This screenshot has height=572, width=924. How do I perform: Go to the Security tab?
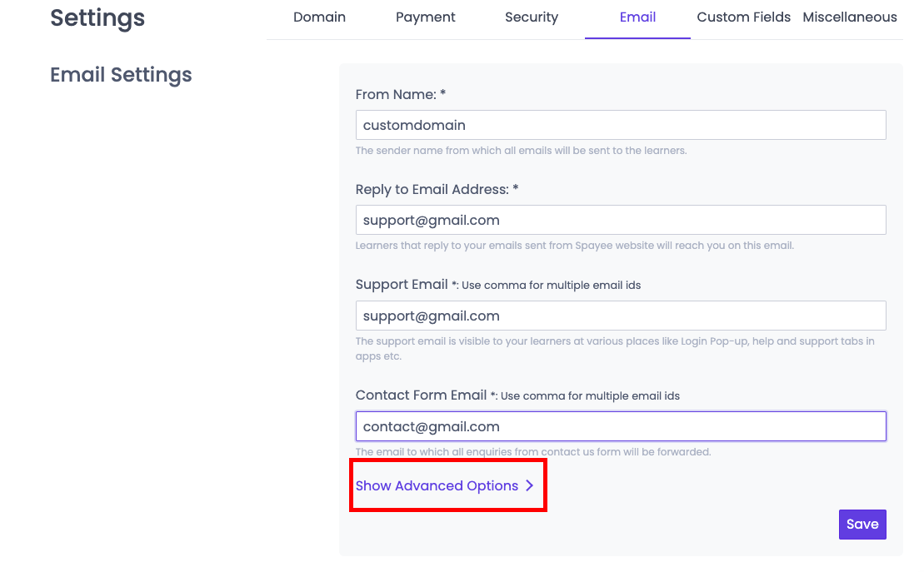point(532,17)
